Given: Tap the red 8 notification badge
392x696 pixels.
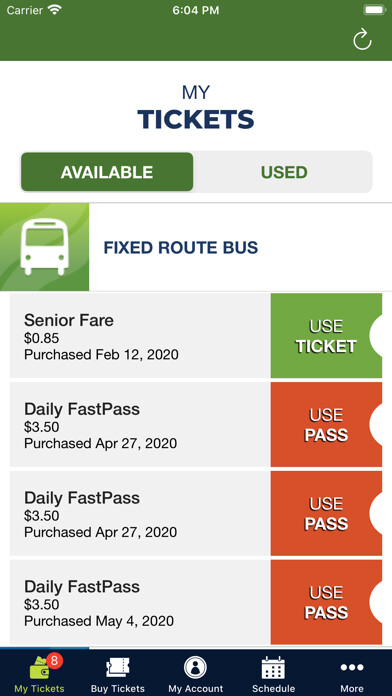Looking at the screenshot, I should pos(54,660).
